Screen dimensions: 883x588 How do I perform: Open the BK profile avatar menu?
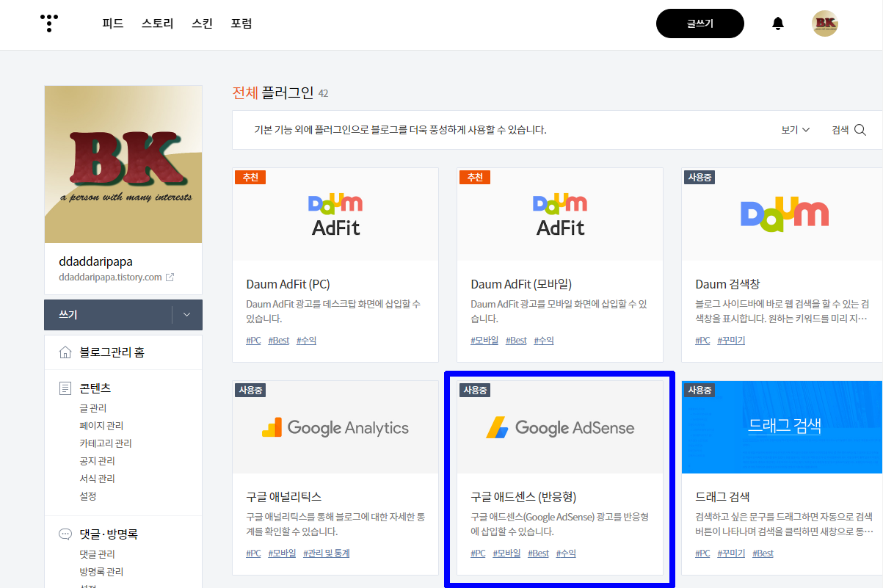(825, 23)
